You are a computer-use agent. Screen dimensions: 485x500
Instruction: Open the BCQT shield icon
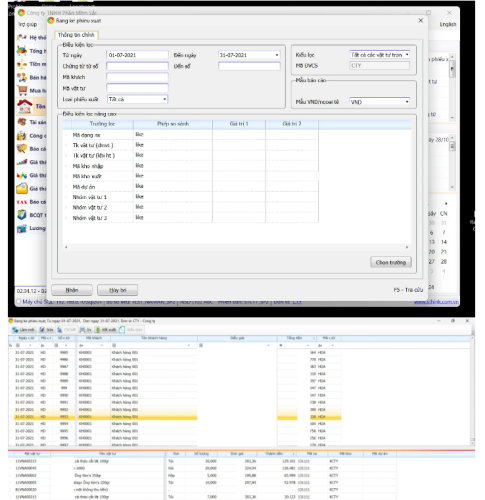click(22, 215)
